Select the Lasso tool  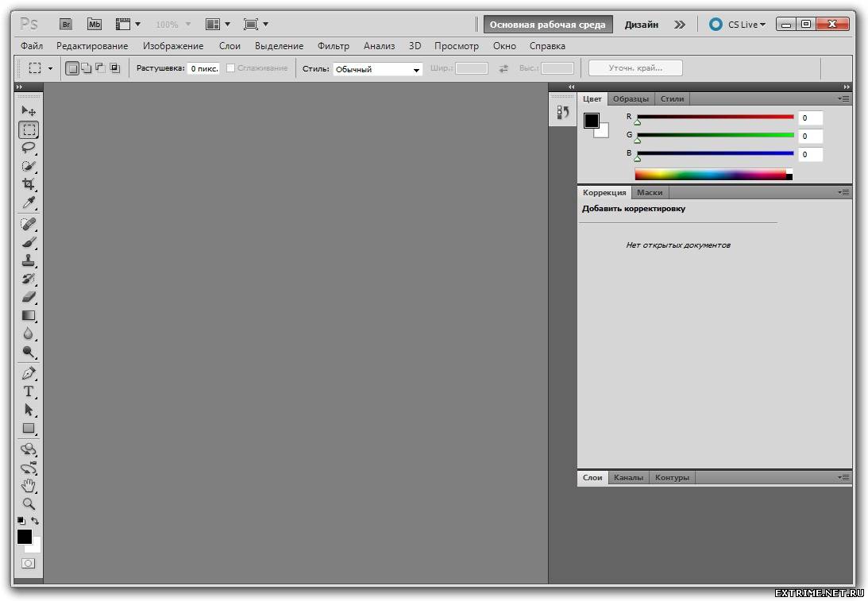pyautogui.click(x=29, y=148)
